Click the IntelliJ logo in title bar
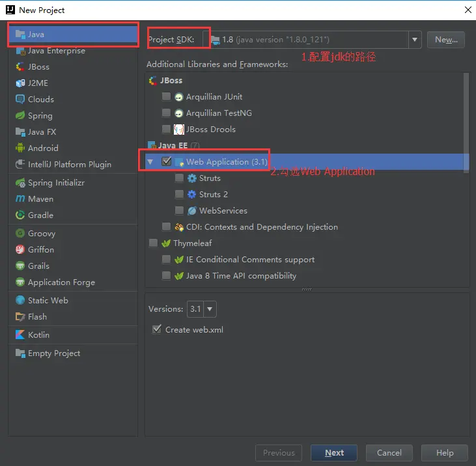 pyautogui.click(x=10, y=10)
